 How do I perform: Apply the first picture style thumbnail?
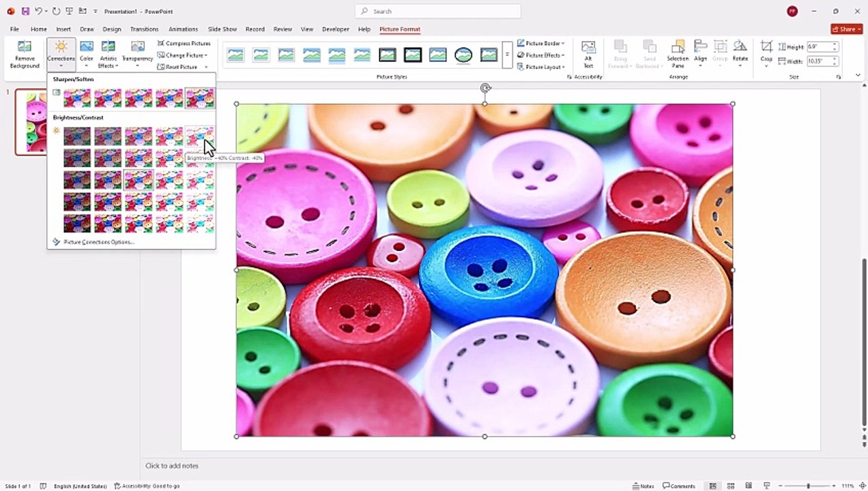[x=235, y=55]
